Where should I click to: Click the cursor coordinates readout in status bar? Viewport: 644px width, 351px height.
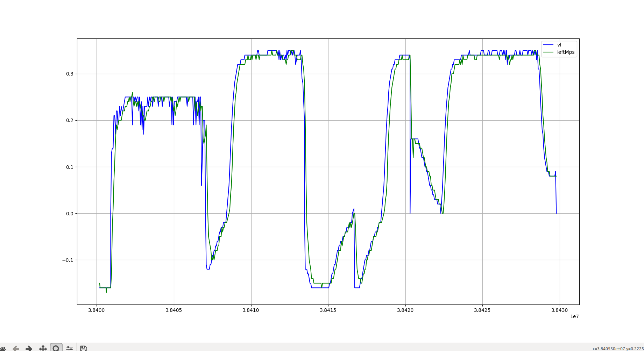618,349
